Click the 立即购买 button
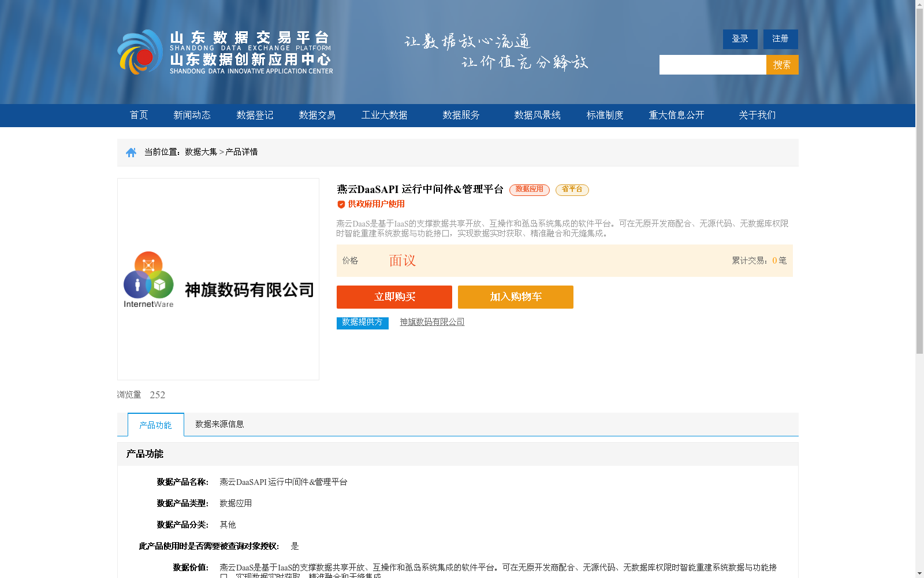Screen dimensions: 924x578 point(394,297)
